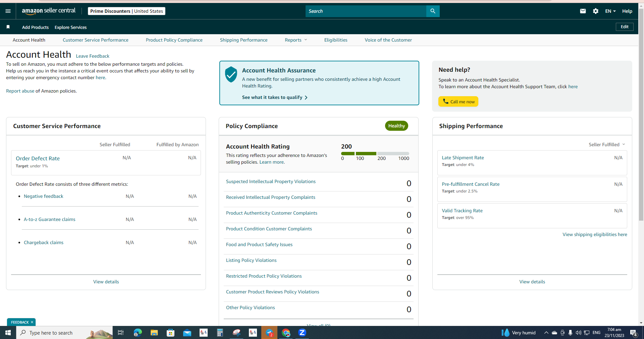
Task: Click the Seller Central search field
Action: [x=366, y=11]
